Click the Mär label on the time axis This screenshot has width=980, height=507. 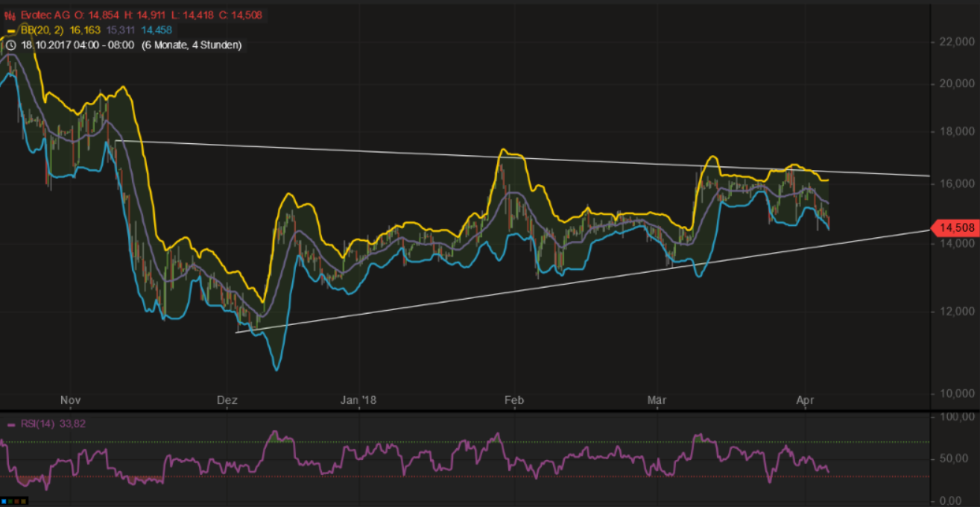(656, 401)
